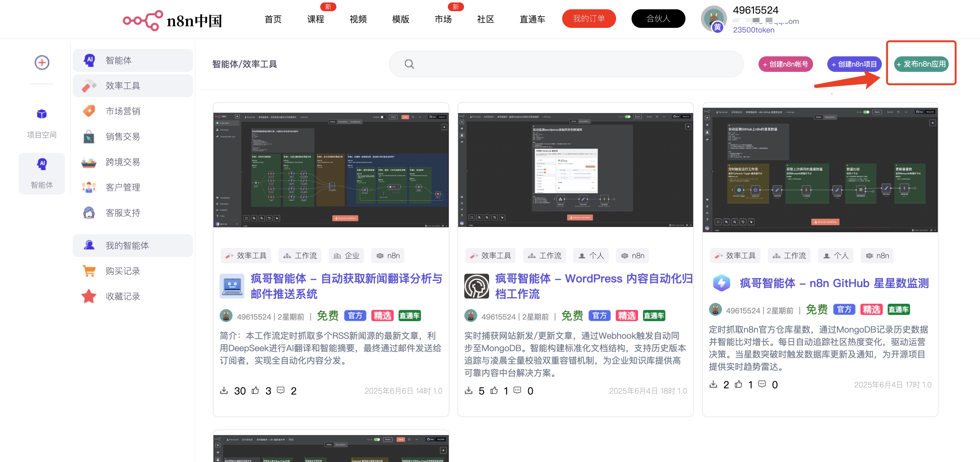980x462 pixels.
Task: Open the WordPress workflow thumbnail
Action: [x=575, y=170]
